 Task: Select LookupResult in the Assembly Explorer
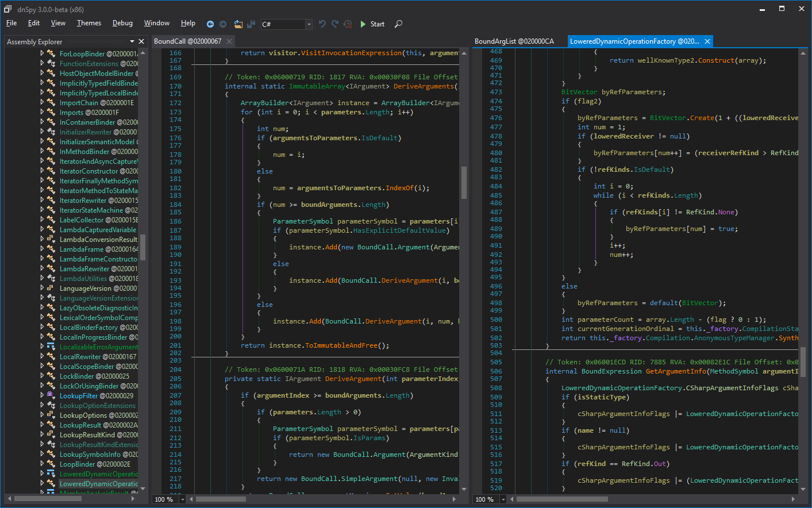tap(80, 425)
